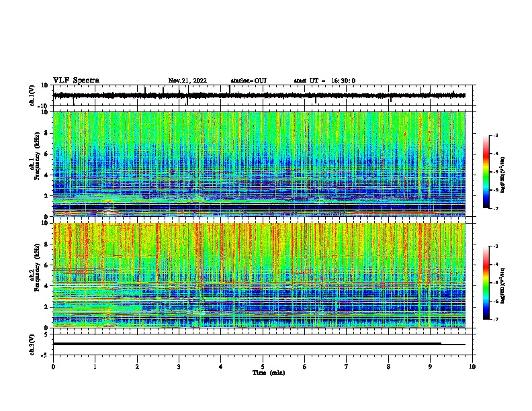Image resolution: width=532 pixels, height=411 pixels.
Task: Click the ch.2 spectrogram color scale bar
Action: pos(486,283)
